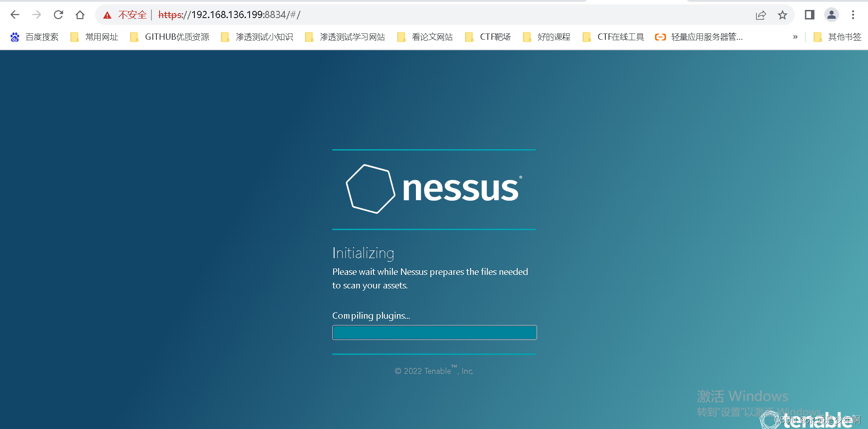Click the browser forward arrow

tap(37, 15)
